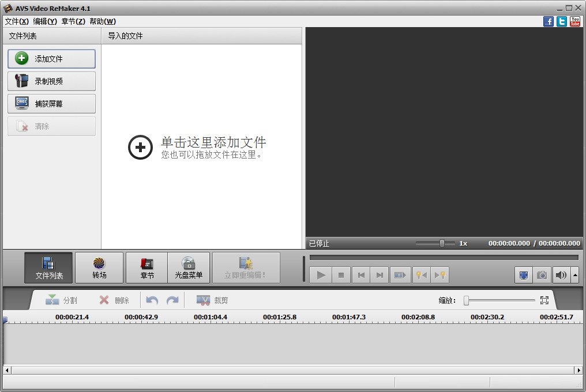Image resolution: width=586 pixels, height=392 pixels.
Task: Click the timeline playhead marker at start
Action: [x=5, y=320]
